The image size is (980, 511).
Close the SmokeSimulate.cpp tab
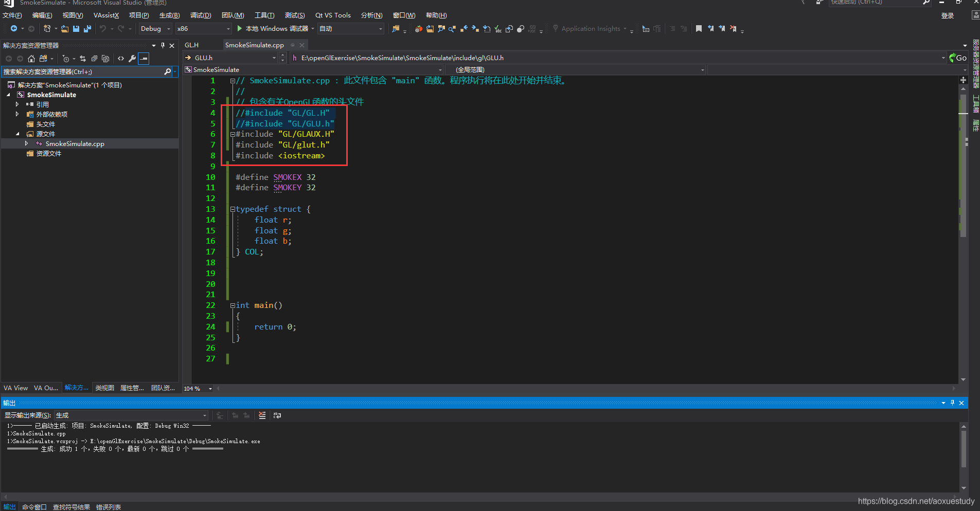point(302,45)
